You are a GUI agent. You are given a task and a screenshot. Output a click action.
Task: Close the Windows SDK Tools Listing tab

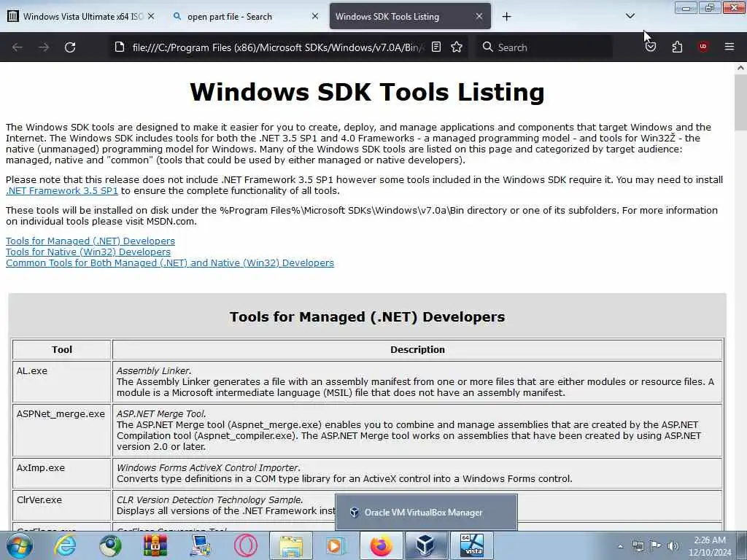click(479, 16)
